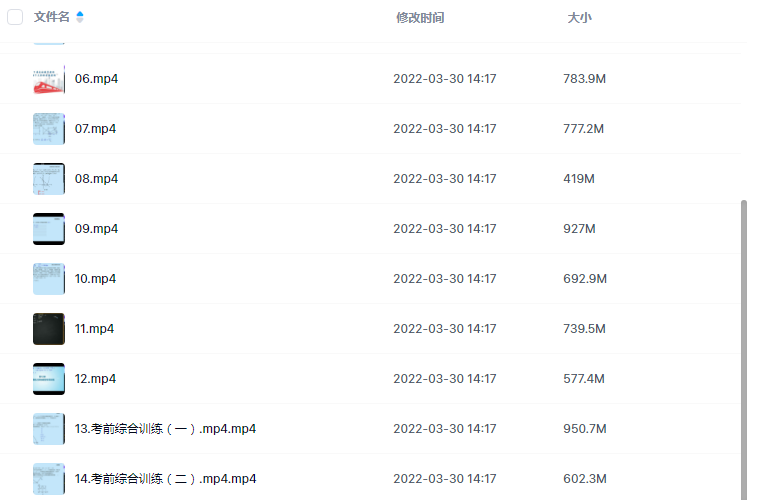This screenshot has height=500, width=757.
Task: Click the 修改时间 column header
Action: click(x=420, y=18)
